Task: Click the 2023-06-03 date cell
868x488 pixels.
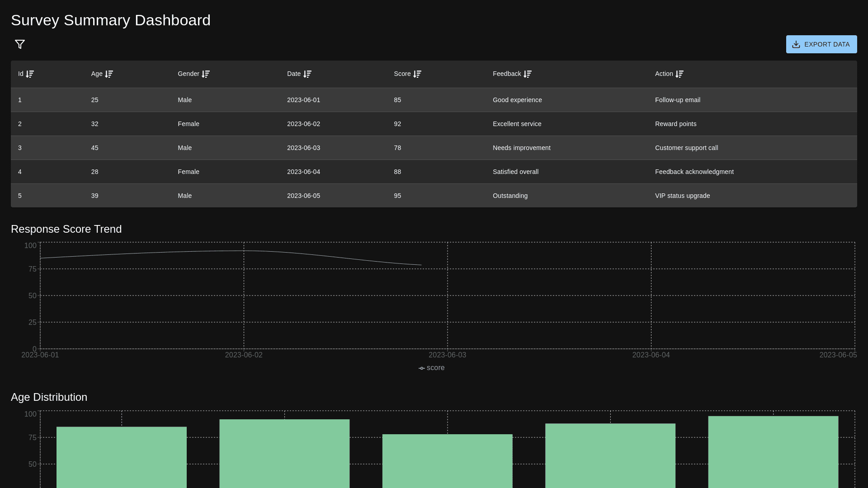Action: [303, 148]
